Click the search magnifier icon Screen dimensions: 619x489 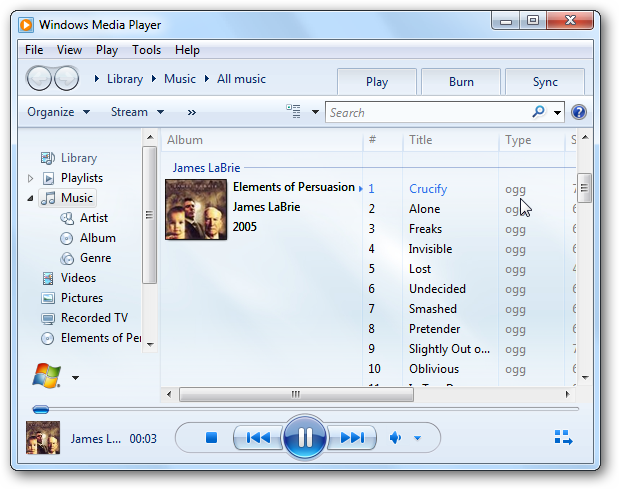[538, 112]
